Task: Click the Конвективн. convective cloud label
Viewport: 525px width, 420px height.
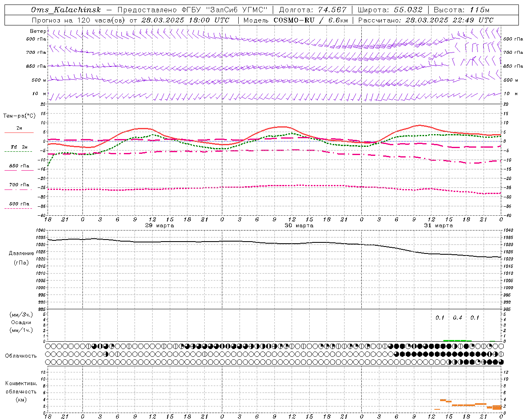Action: 21,383
